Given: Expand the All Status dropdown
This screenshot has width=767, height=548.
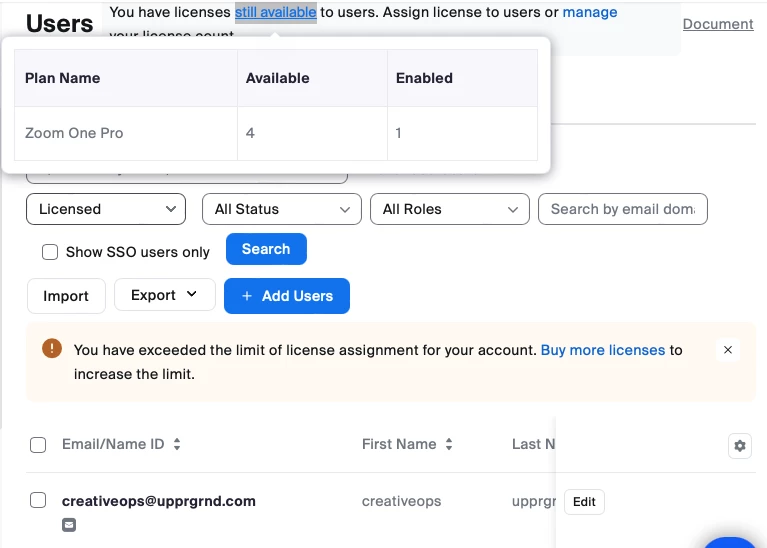Looking at the screenshot, I should click(x=281, y=209).
